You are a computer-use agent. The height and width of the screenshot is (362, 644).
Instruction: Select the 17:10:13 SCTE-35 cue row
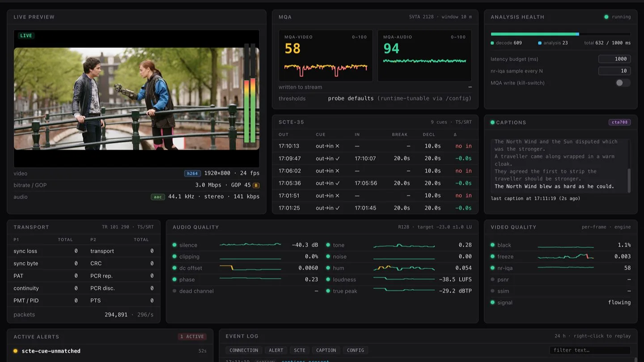[x=375, y=146]
